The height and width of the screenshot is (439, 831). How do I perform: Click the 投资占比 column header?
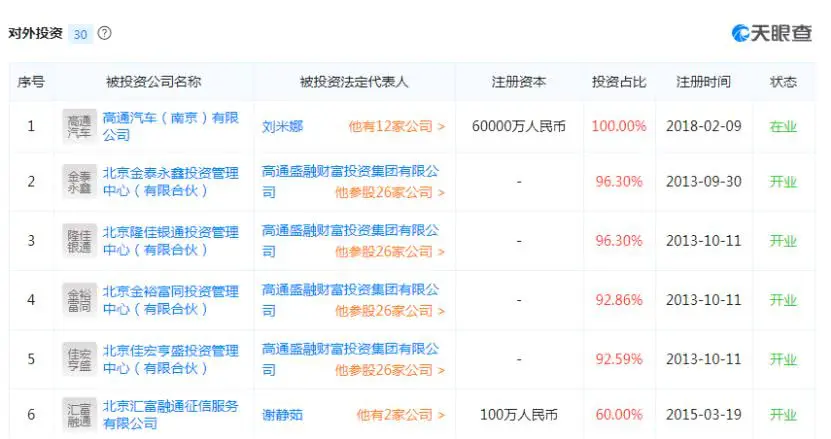[619, 82]
